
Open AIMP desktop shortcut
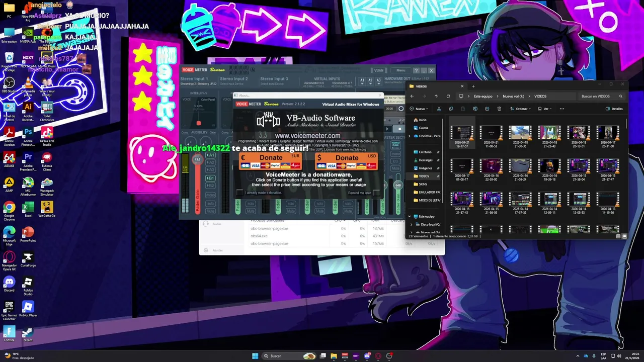pyautogui.click(x=9, y=184)
